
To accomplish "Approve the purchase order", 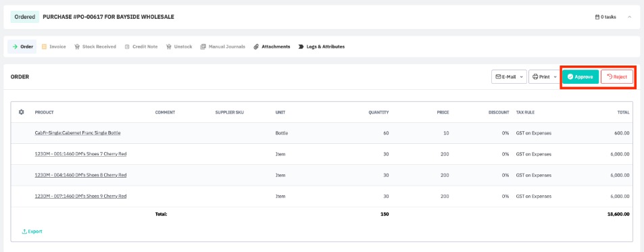I will pyautogui.click(x=580, y=77).
